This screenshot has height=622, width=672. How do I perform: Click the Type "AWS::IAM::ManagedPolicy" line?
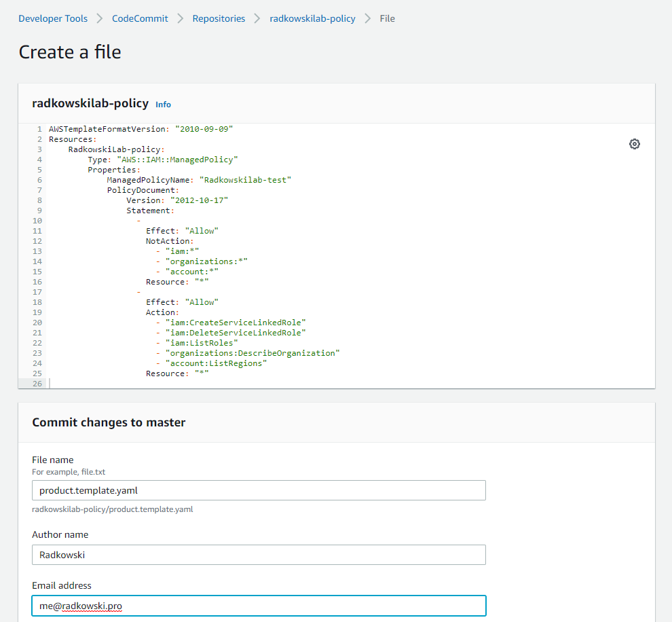[163, 160]
